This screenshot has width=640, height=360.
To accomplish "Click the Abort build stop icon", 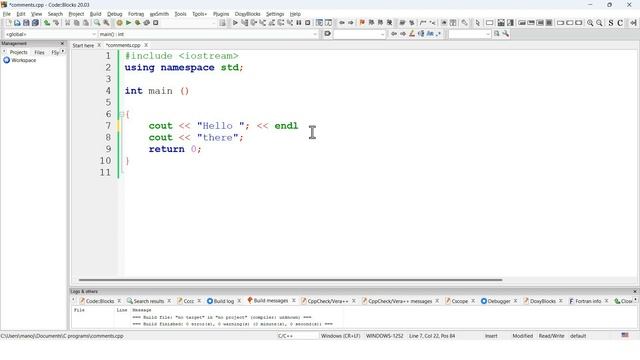I will [156, 23].
